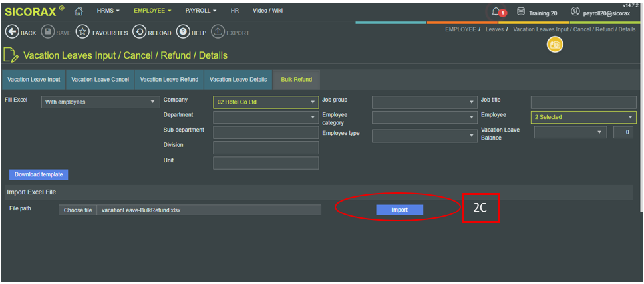Open the Job group dropdown
Image resolution: width=644 pixels, height=284 pixels.
pos(424,102)
